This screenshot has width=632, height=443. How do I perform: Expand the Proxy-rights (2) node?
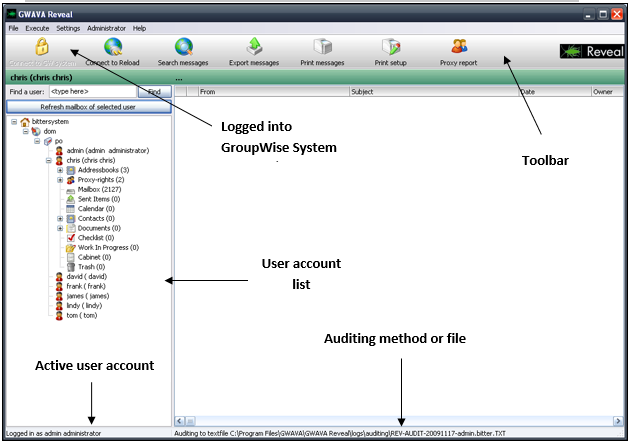coord(60,180)
